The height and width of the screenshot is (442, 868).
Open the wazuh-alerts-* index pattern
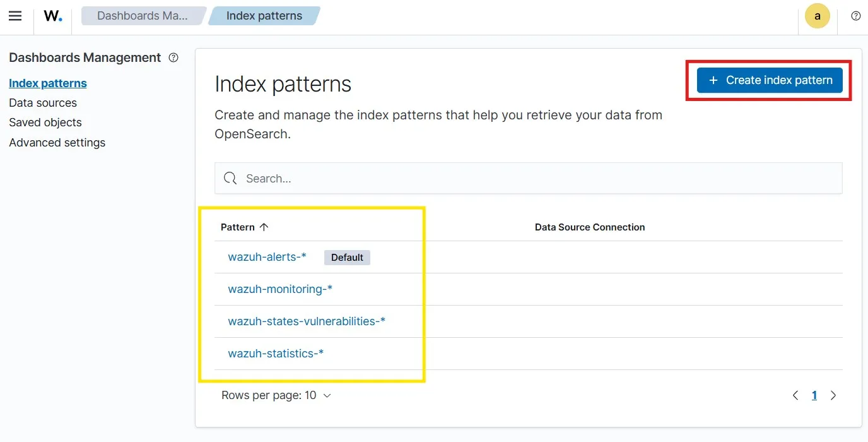267,257
